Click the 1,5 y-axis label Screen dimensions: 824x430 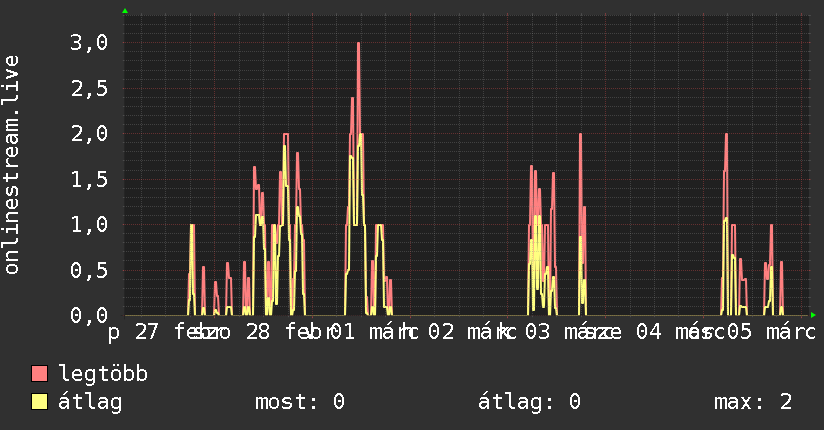89,179
